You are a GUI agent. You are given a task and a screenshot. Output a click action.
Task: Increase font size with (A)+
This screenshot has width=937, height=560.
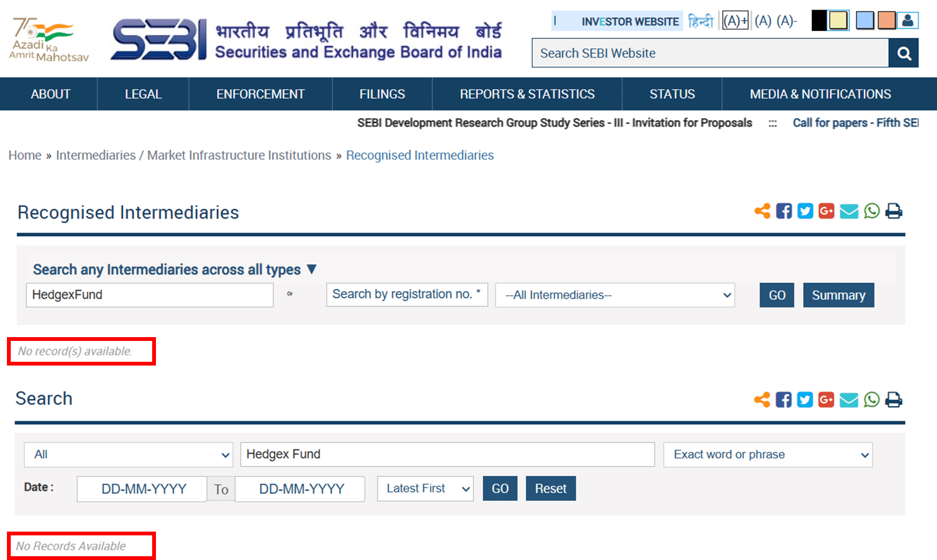click(x=736, y=21)
